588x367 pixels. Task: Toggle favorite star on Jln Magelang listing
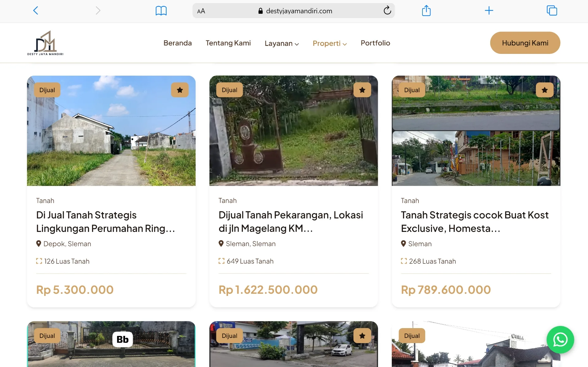(362, 90)
